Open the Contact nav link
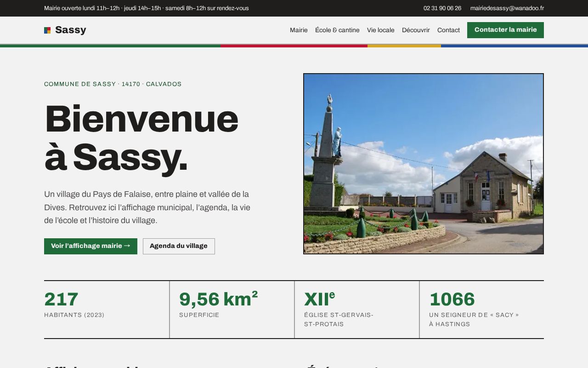This screenshot has height=368, width=588. point(448,30)
